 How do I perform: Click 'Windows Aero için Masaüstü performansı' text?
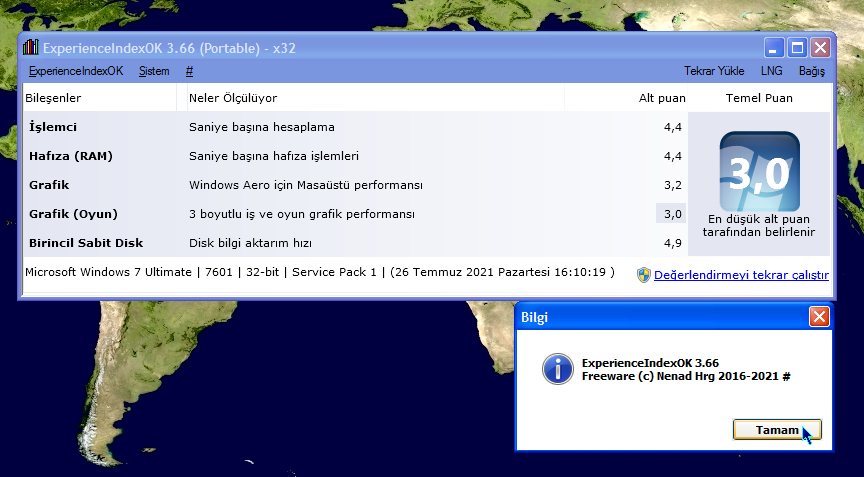306,185
